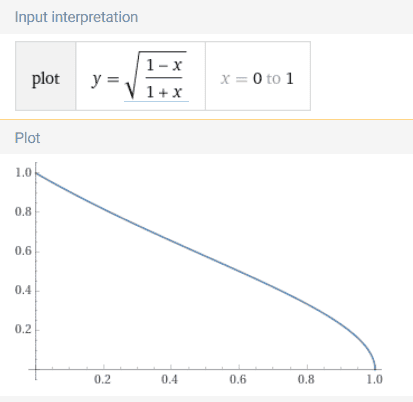Click the denominator "1 + x" in formula
This screenshot has height=402, width=413.
(x=164, y=91)
